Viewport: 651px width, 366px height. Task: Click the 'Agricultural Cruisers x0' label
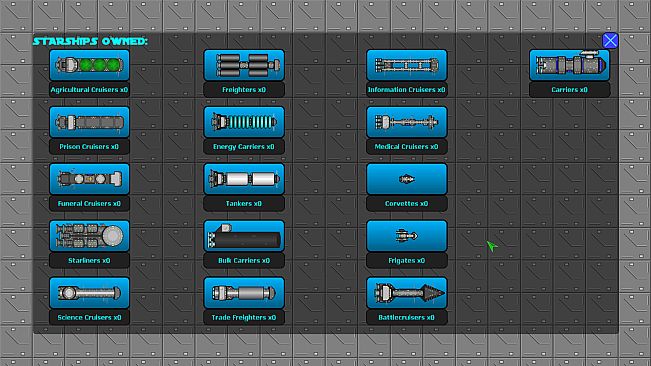[x=89, y=90]
